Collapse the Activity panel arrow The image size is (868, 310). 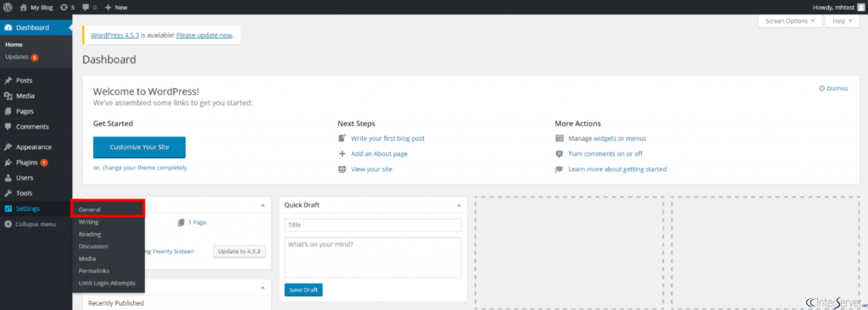[x=263, y=287]
